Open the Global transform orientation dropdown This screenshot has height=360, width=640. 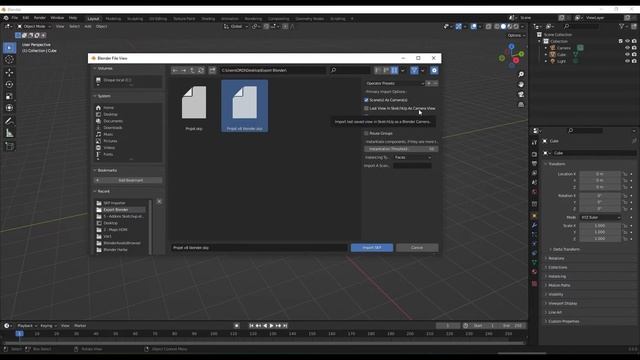coord(236,27)
